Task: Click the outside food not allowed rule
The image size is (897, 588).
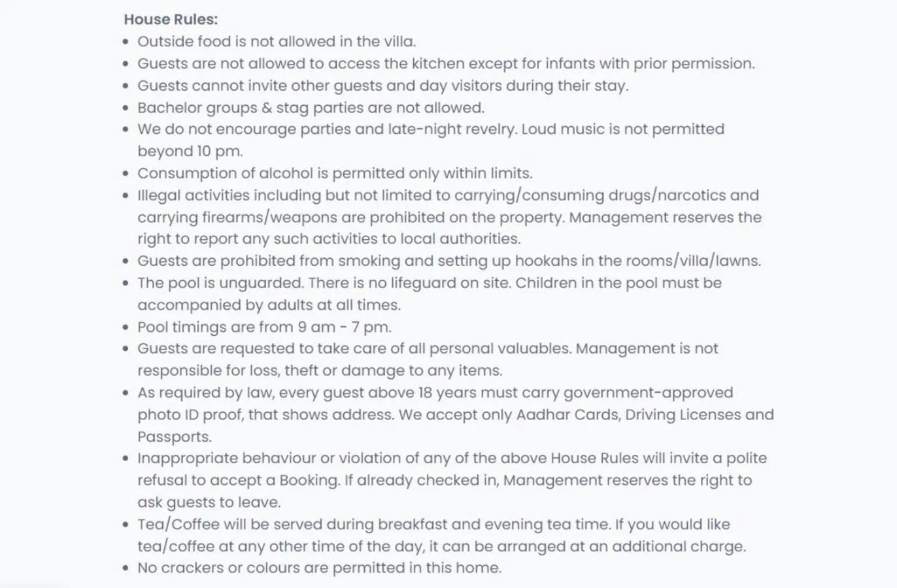Action: pyautogui.click(x=276, y=42)
